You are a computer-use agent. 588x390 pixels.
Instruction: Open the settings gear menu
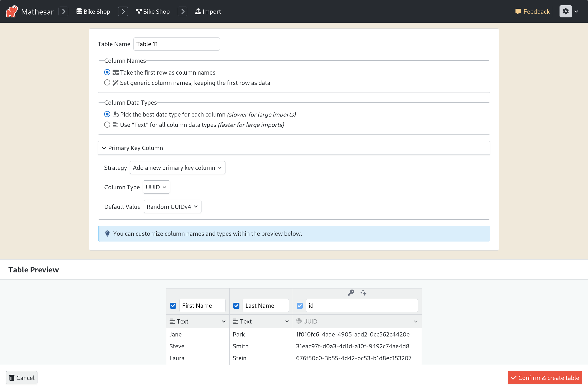[x=565, y=11]
